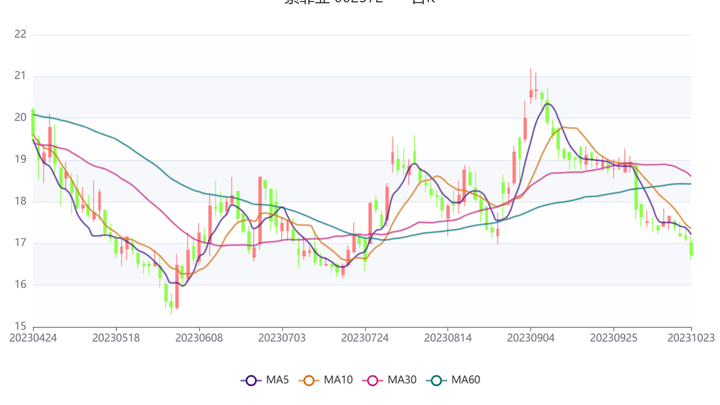Click the 22 price label on the y-axis
Viewport: 720px width, 405px height.
click(x=20, y=34)
